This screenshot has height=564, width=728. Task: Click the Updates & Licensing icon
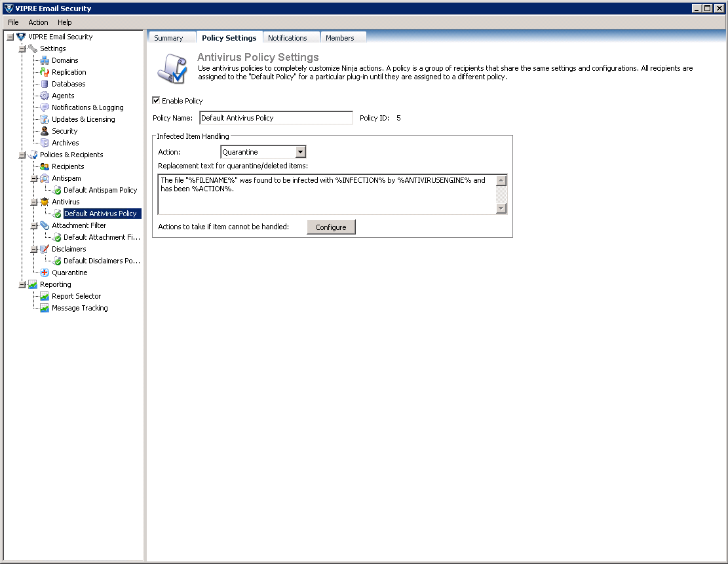[45, 119]
